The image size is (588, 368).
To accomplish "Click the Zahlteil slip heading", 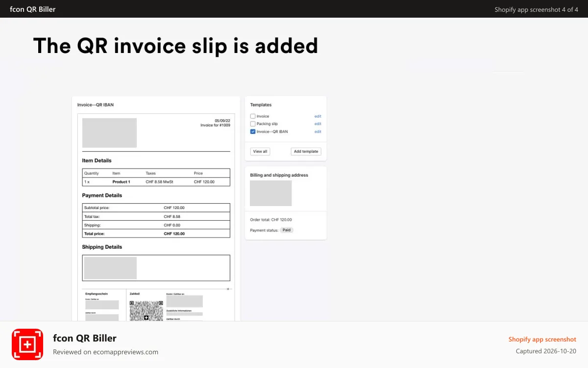I will (x=135, y=294).
